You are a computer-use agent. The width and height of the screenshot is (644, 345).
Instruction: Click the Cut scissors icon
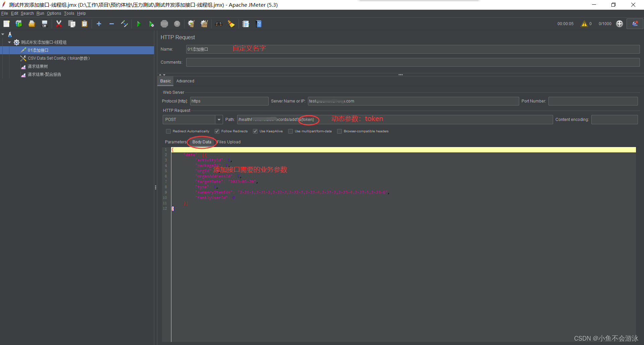pyautogui.click(x=59, y=24)
